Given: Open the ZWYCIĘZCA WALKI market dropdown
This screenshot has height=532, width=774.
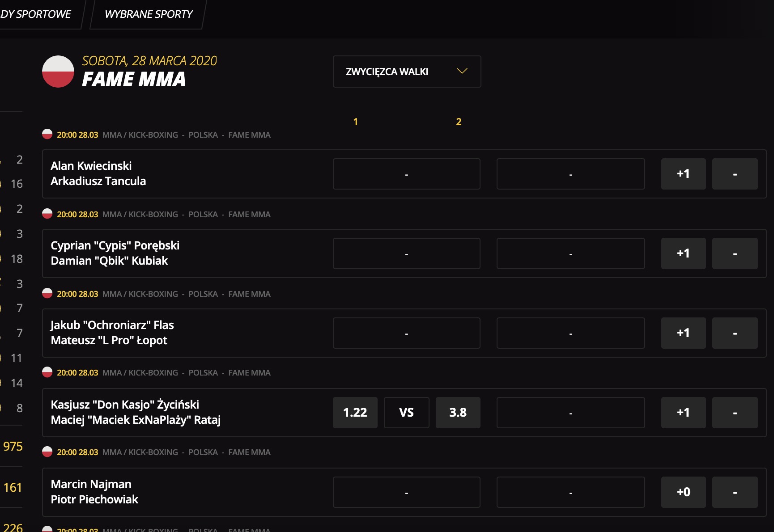Looking at the screenshot, I should 407,72.
